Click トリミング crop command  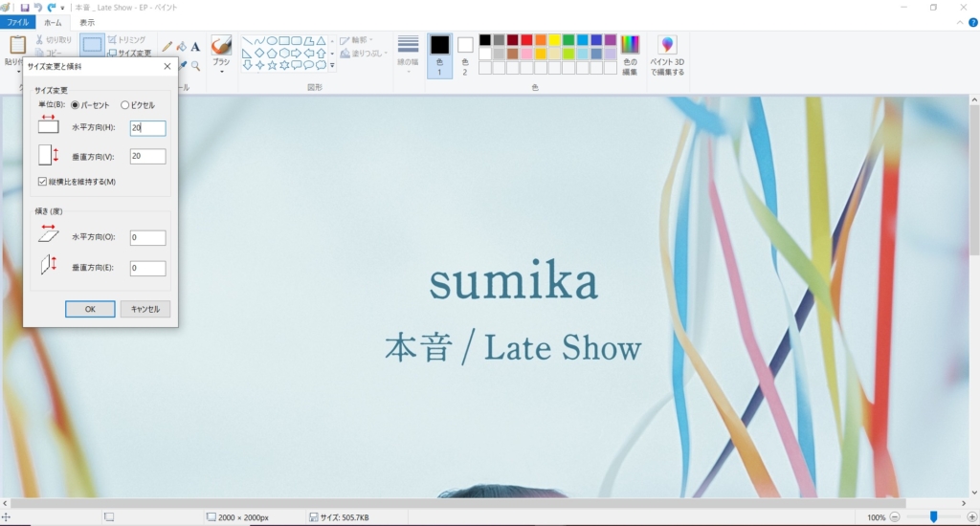(127, 39)
